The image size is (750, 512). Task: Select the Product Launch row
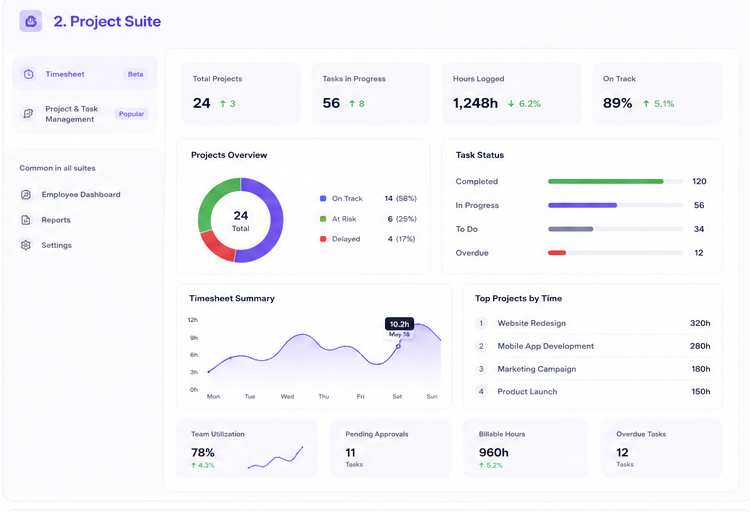pos(592,391)
